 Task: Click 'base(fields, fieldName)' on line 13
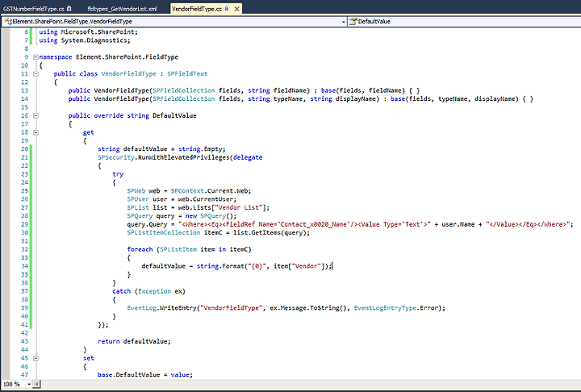click(x=363, y=90)
